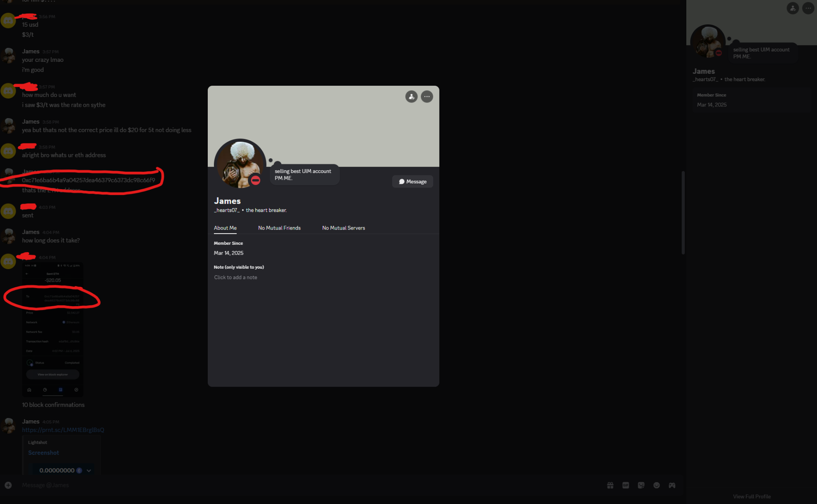Viewport: 817px width, 504px height.
Task: Open the GIF picker
Action: click(x=625, y=485)
